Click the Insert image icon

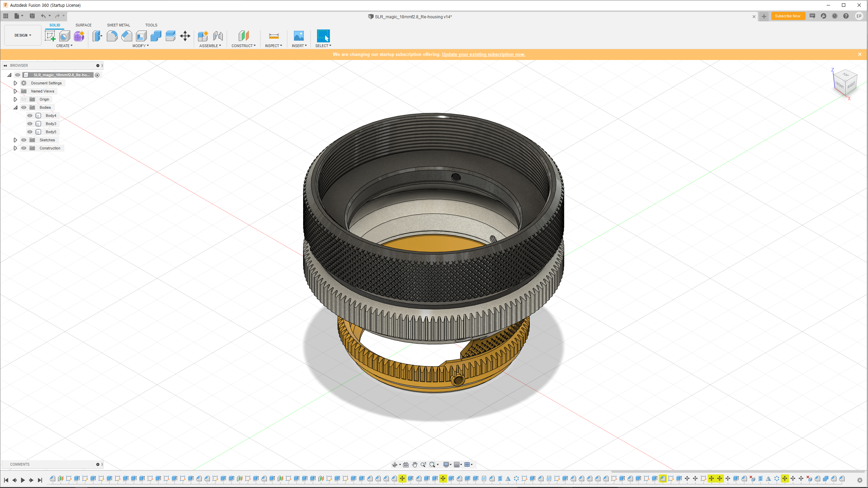[299, 36]
